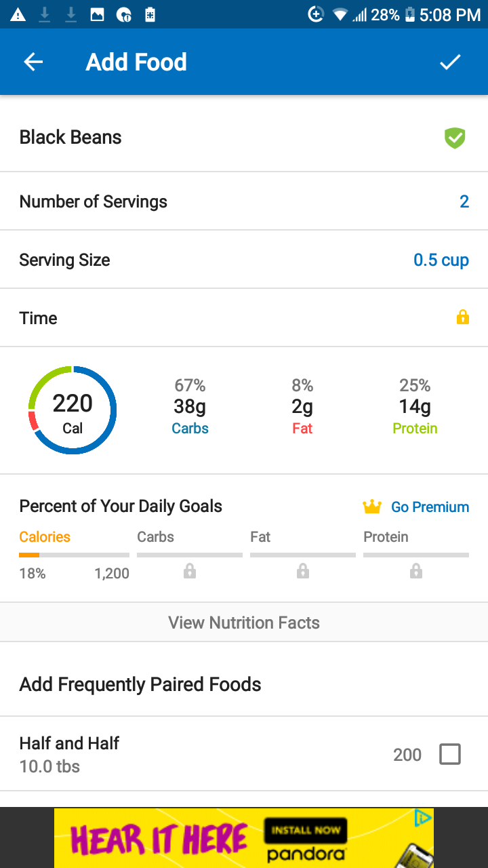Tap the lock icon under Protein goal
The width and height of the screenshot is (488, 868).
click(x=416, y=571)
